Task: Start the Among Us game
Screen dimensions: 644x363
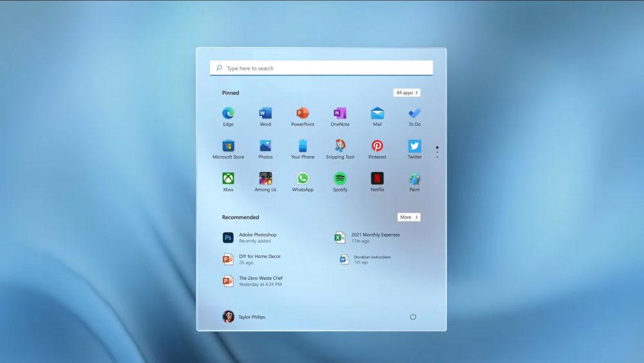Action: [x=265, y=182]
